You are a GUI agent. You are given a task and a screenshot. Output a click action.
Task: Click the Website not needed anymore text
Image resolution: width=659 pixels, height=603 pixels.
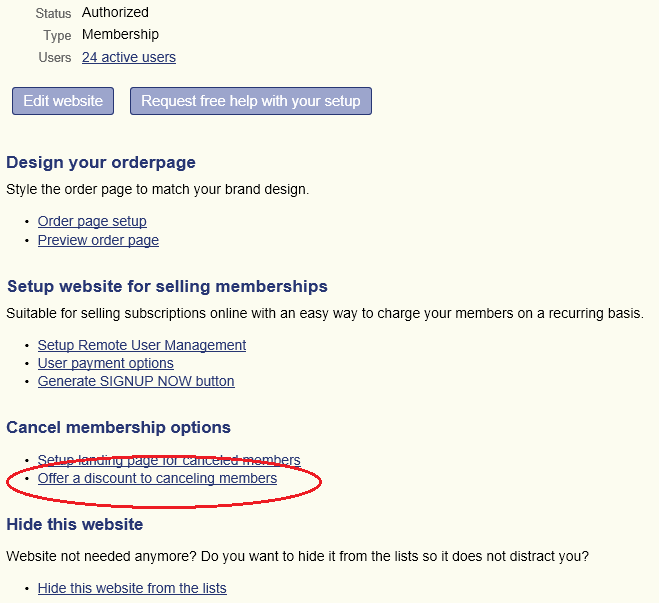click(x=298, y=556)
